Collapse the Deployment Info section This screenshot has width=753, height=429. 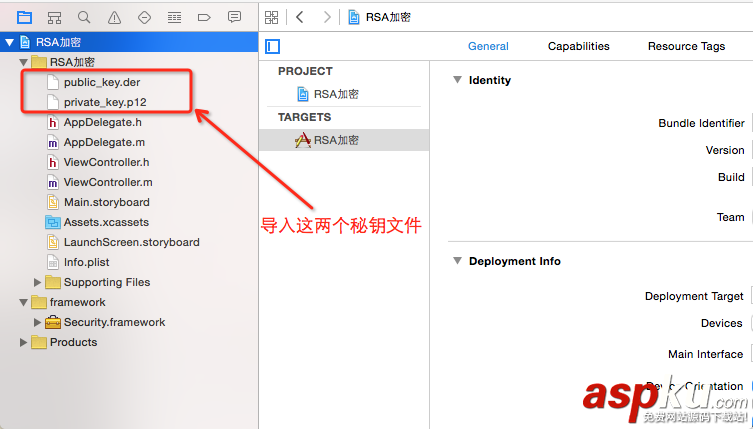tap(457, 261)
